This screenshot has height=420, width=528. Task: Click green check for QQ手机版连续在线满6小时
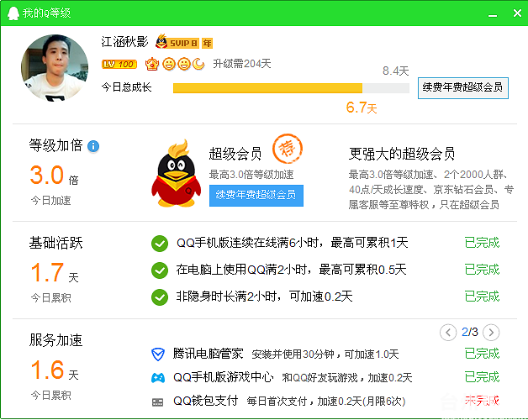tap(160, 244)
